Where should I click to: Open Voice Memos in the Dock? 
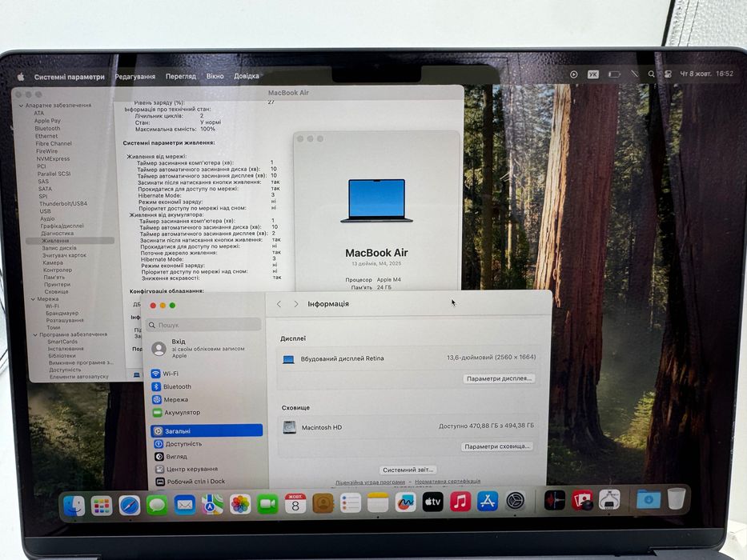[x=555, y=501]
